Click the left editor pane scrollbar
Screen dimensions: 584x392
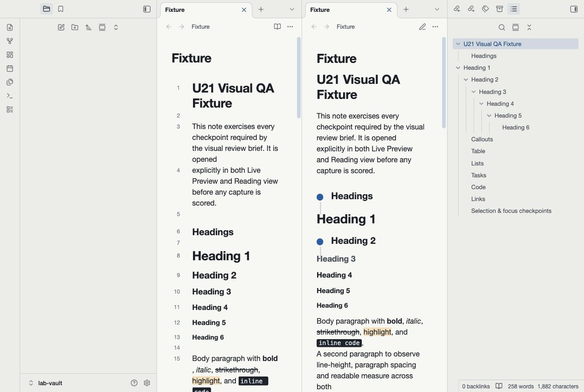[299, 77]
